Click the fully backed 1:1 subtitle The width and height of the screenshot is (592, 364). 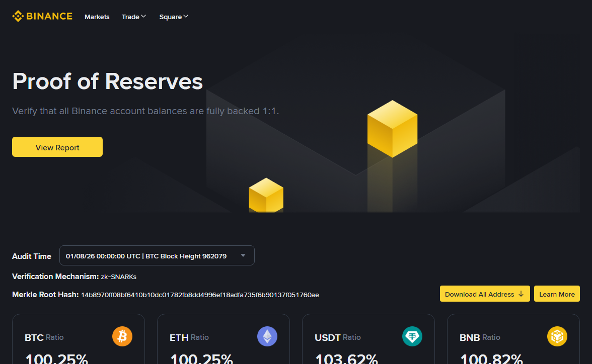click(145, 111)
